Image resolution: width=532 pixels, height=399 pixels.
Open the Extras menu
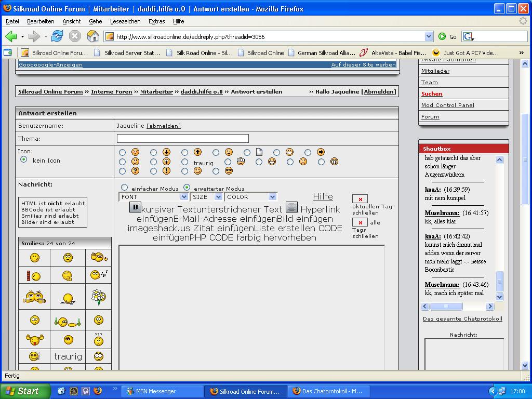(156, 21)
